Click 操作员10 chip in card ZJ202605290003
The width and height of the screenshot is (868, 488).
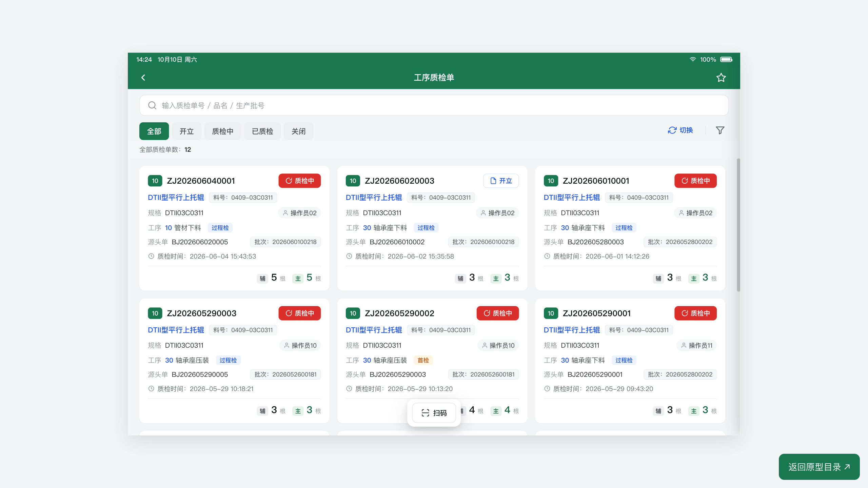[x=300, y=345]
